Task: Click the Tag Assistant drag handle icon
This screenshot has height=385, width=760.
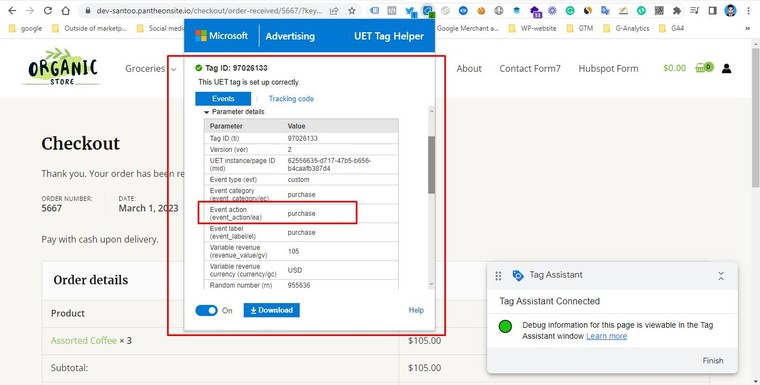Action: [498, 276]
